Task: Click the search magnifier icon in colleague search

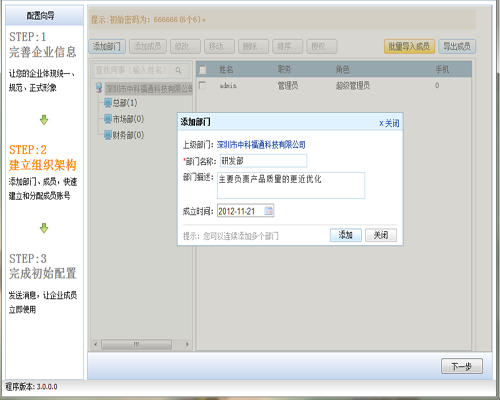Action: [178, 70]
